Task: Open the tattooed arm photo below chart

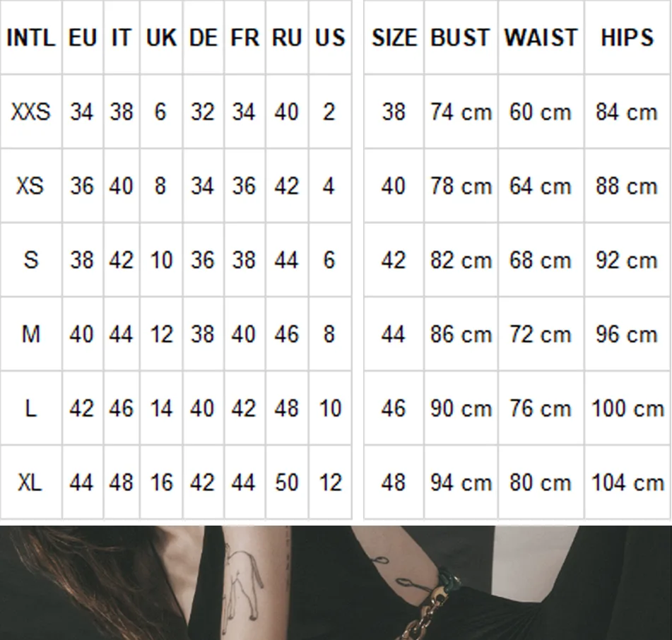Action: [336, 583]
